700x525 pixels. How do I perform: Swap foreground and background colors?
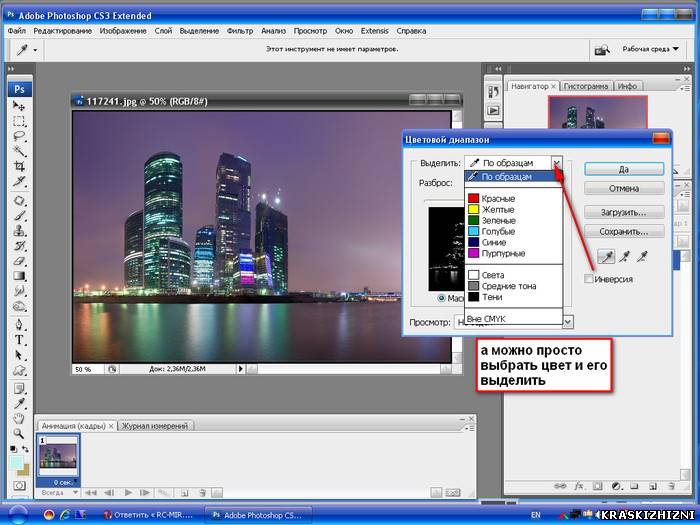click(25, 449)
